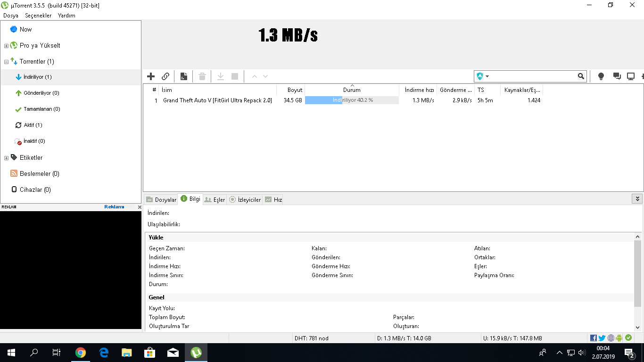Start the torrent download icon

[x=220, y=76]
